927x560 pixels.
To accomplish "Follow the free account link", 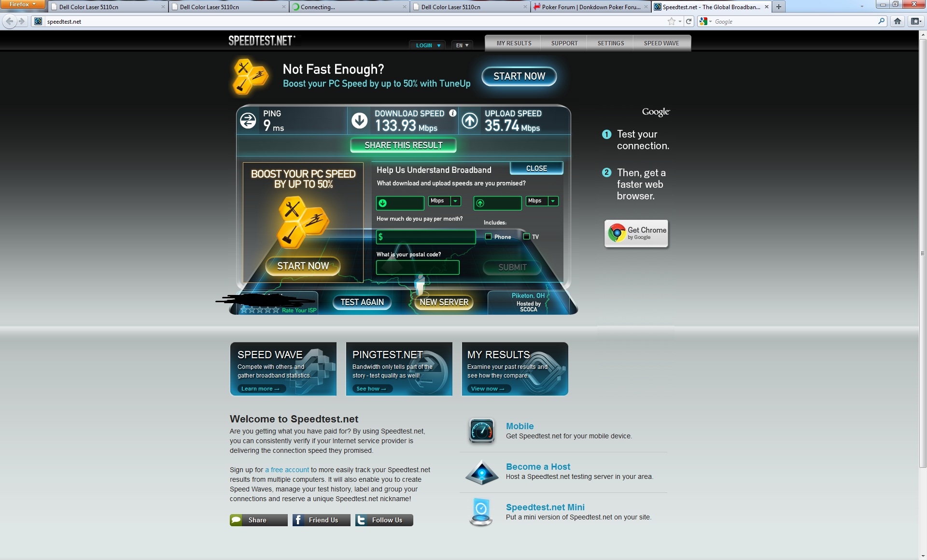I will (287, 470).
